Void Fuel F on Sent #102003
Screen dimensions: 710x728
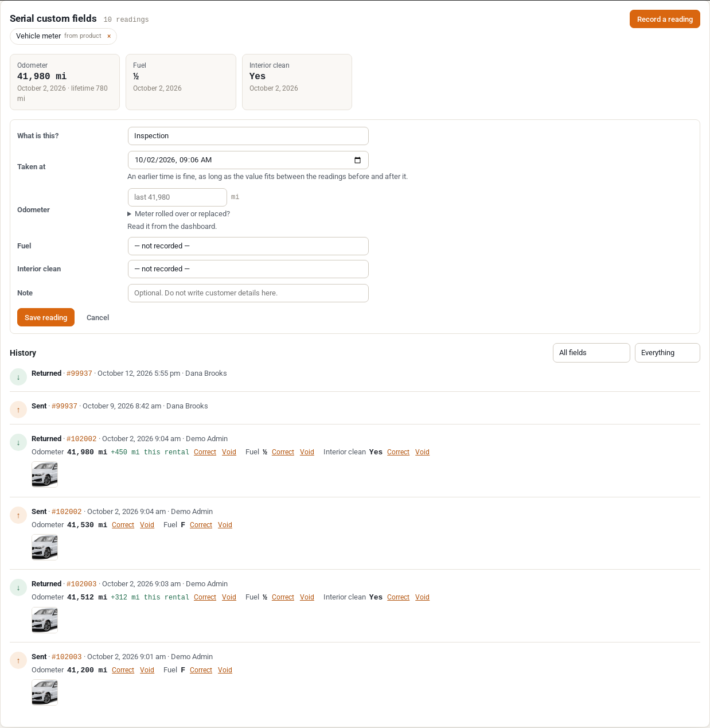[225, 670]
